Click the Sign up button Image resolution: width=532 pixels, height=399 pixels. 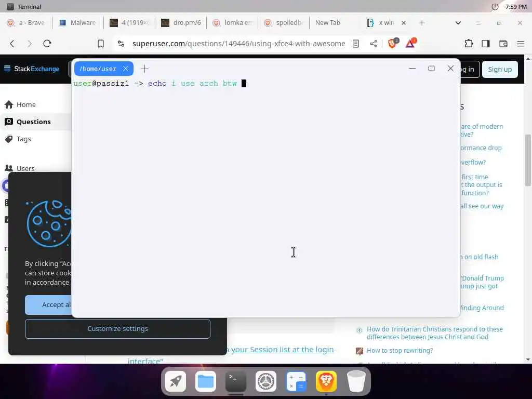pos(500,69)
